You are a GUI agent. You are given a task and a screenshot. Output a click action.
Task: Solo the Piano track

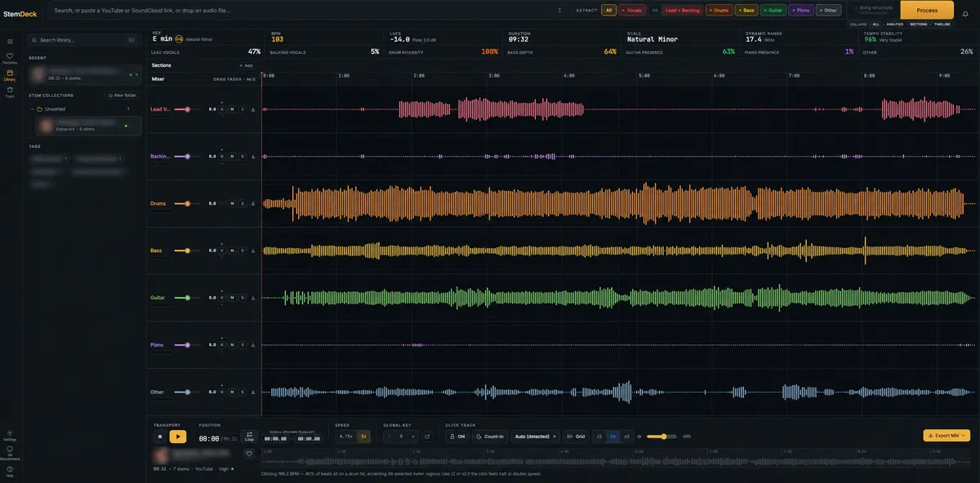click(242, 345)
